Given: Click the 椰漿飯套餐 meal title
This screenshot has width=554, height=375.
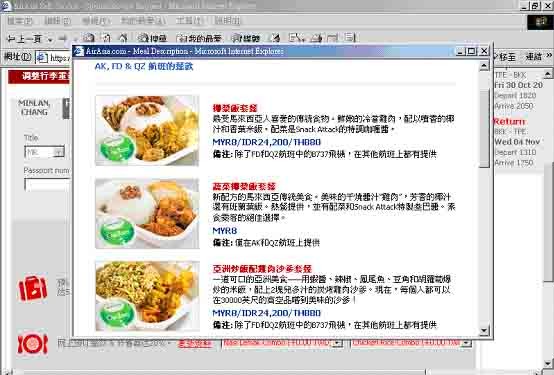Looking at the screenshot, I should pyautogui.click(x=235, y=108).
